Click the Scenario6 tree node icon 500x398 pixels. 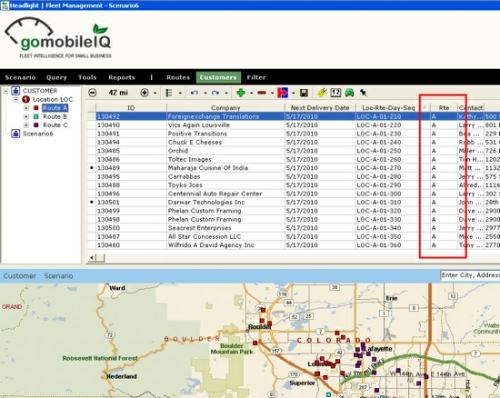(x=16, y=133)
